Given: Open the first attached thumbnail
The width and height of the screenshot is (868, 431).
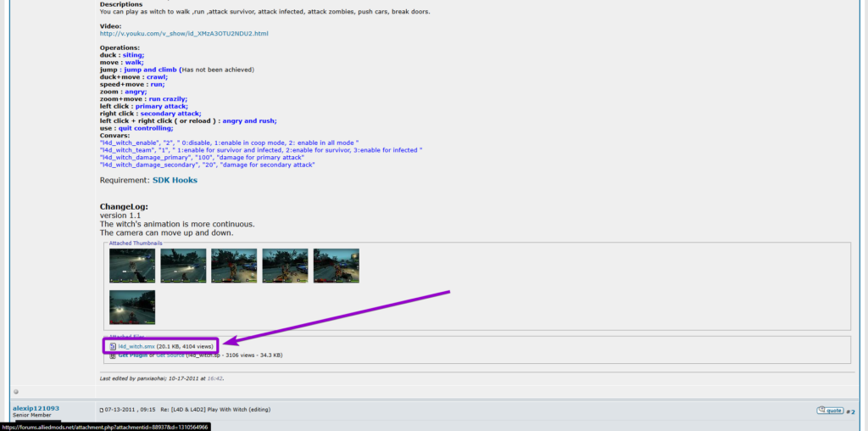Looking at the screenshot, I should (x=131, y=266).
